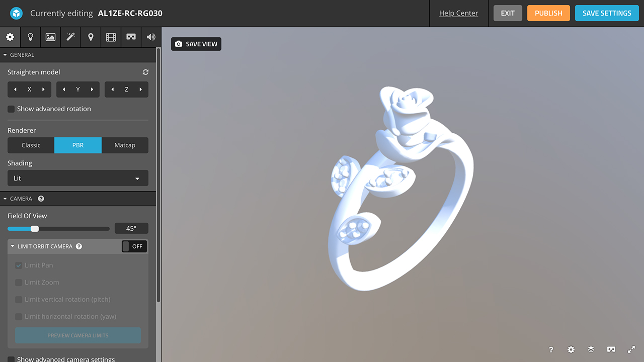The width and height of the screenshot is (644, 362).
Task: Click the reset orientation refresh icon
Action: 145,72
